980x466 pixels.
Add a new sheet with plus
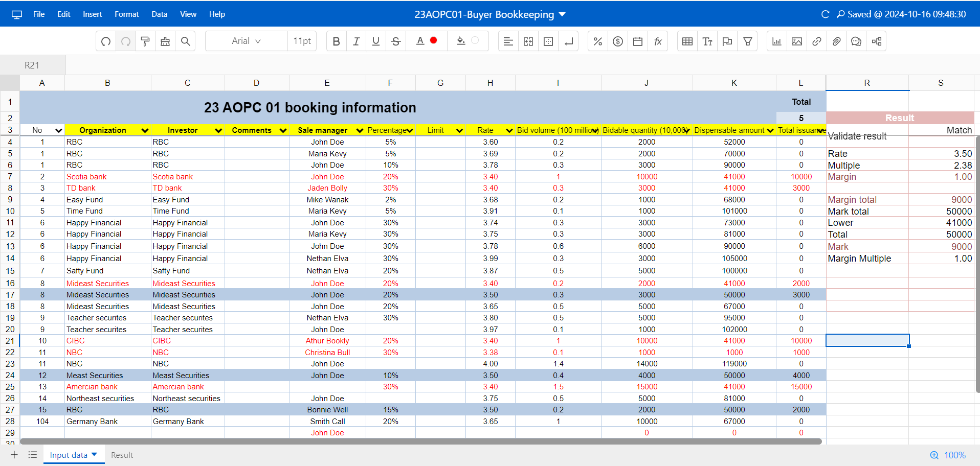point(14,455)
